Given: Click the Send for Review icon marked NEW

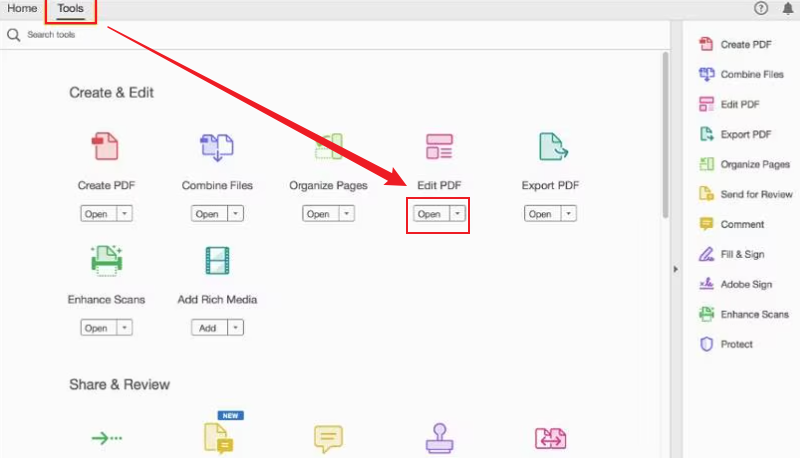Looking at the screenshot, I should pyautogui.click(x=219, y=438).
